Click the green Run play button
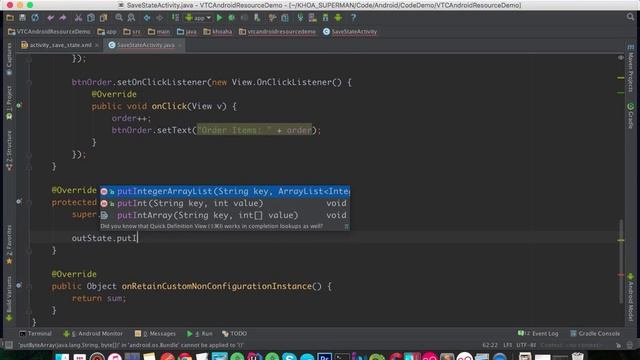 tap(220, 18)
